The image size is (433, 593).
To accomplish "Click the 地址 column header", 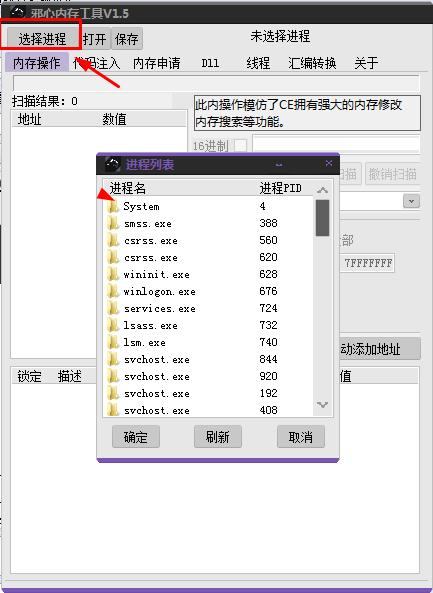I will coord(29,120).
